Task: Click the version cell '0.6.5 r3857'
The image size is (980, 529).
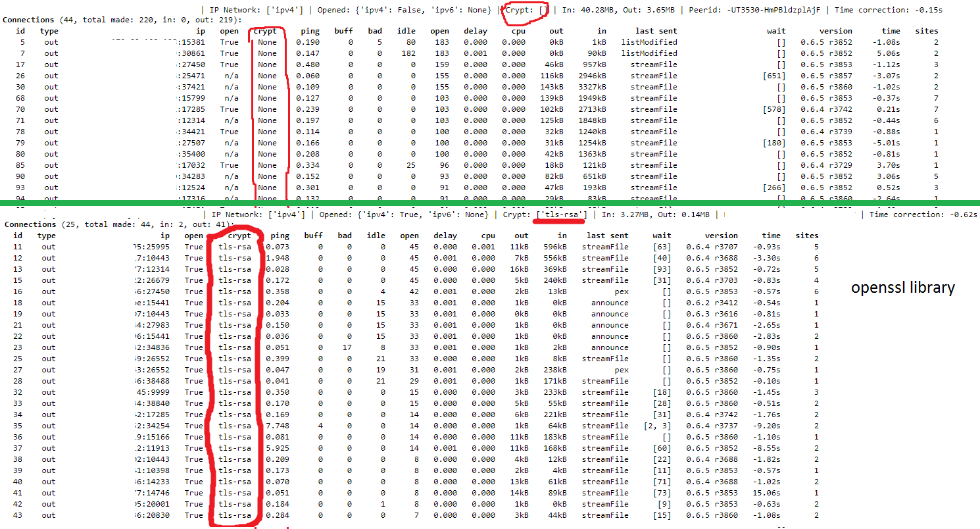Action: pos(826,76)
